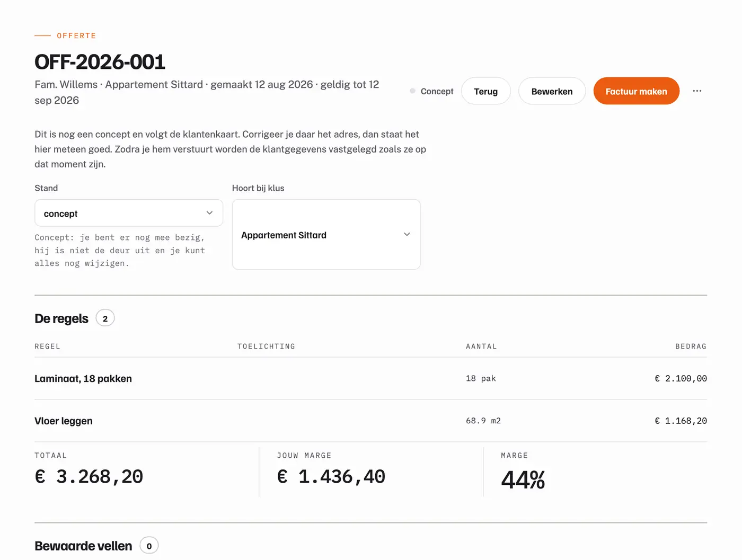
Task: Click the AANTAL column header
Action: [x=481, y=346]
